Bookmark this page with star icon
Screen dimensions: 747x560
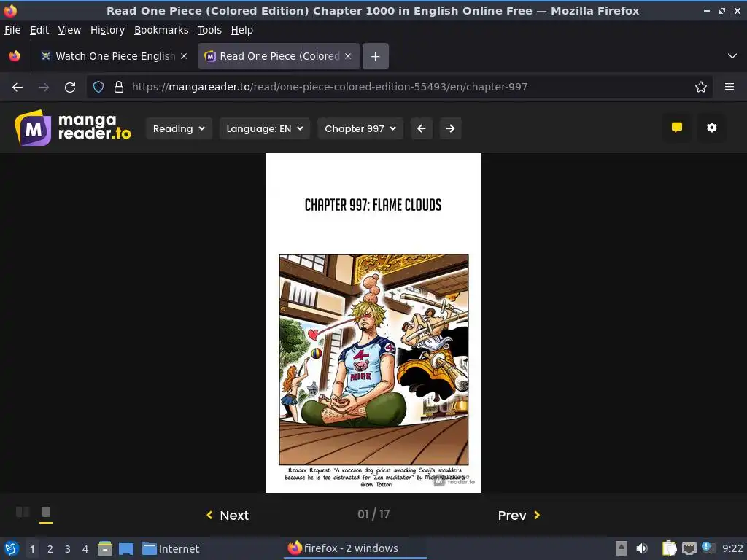pos(701,87)
